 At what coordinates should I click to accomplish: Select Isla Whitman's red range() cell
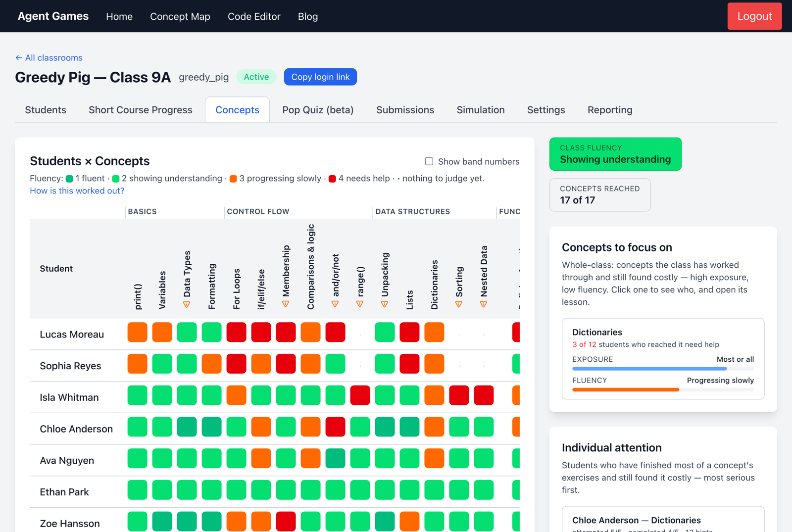click(x=360, y=395)
